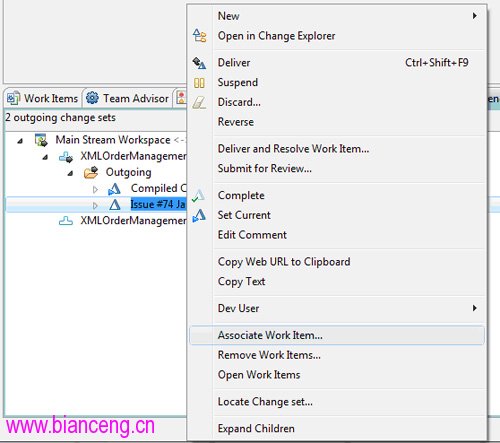
Task: Click the Open in Change Explorer icon
Action: [200, 35]
